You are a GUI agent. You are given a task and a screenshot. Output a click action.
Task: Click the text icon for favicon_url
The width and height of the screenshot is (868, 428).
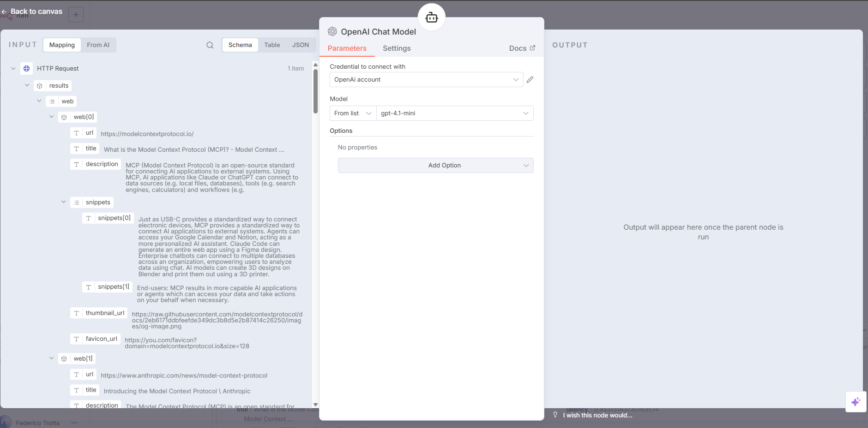point(77,339)
